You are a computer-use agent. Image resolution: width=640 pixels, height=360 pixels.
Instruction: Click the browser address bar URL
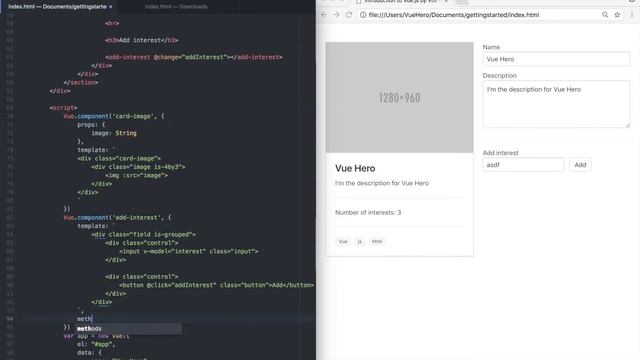(x=453, y=15)
